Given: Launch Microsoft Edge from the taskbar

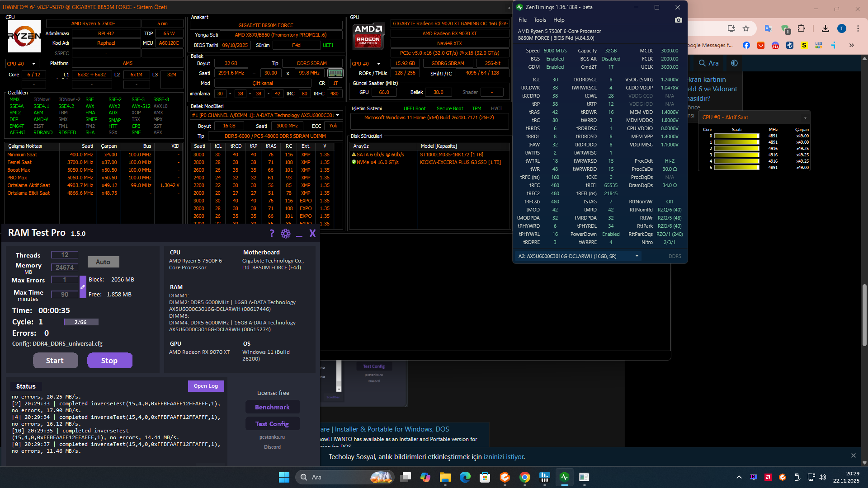Looking at the screenshot, I should tap(465, 477).
